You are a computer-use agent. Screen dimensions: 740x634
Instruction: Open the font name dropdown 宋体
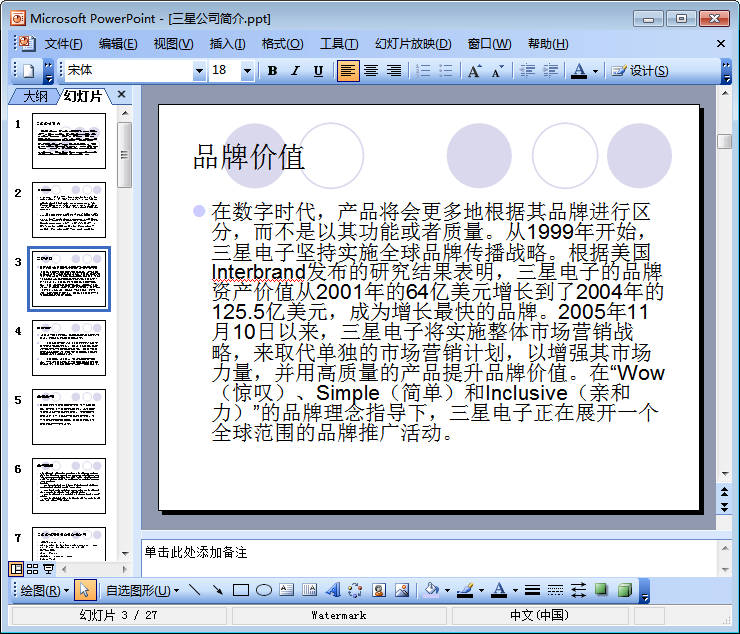(200, 71)
